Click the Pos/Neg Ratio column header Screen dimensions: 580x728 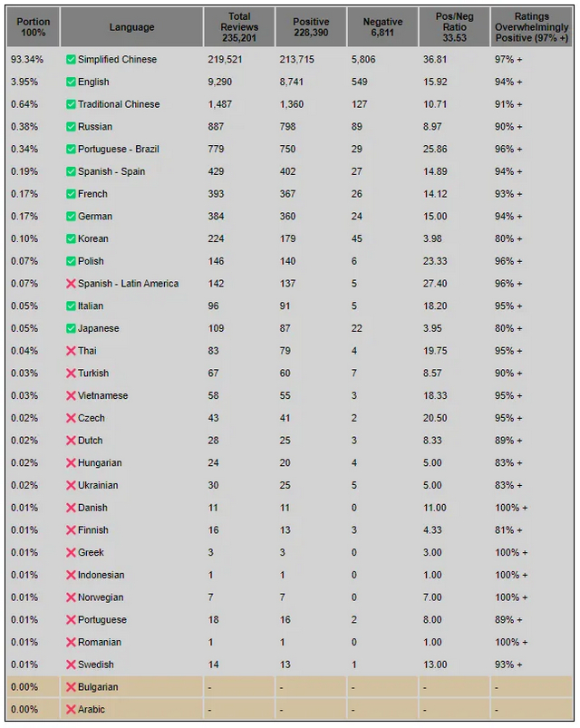454,27
